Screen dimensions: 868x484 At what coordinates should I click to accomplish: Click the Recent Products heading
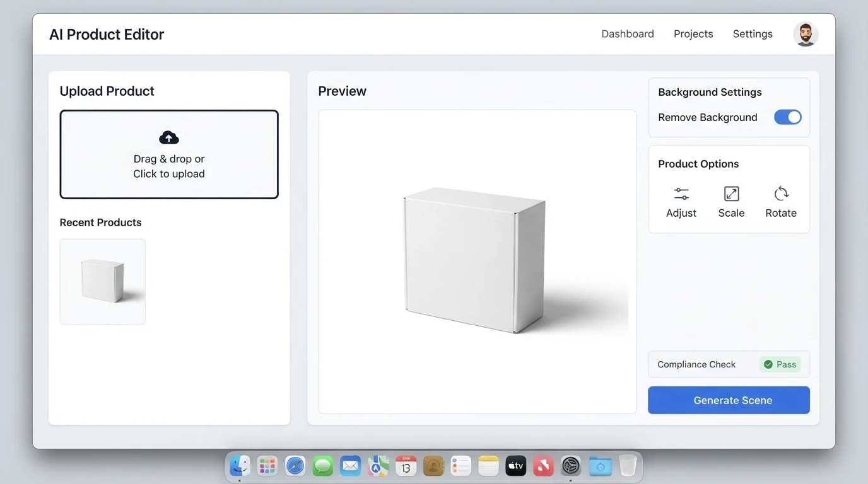(100, 222)
